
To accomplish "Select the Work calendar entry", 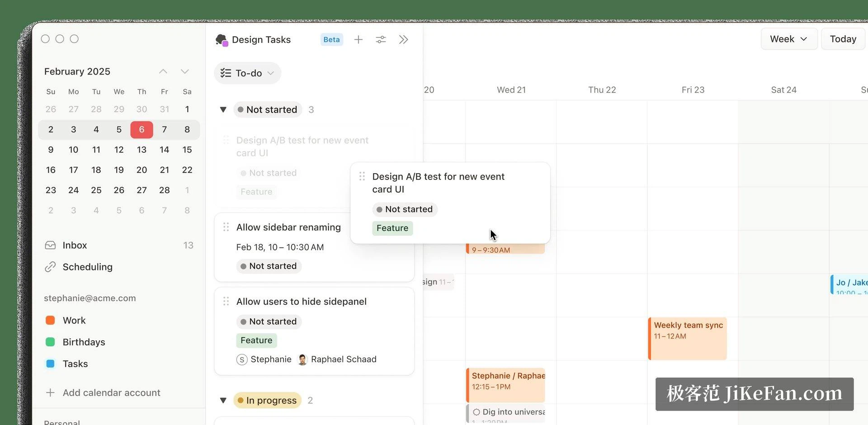I will [x=74, y=320].
